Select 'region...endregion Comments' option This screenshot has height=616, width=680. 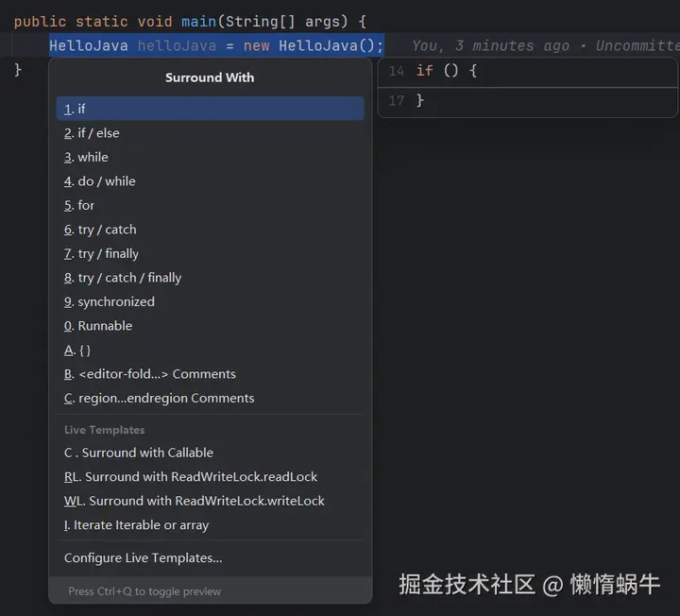pos(210,399)
